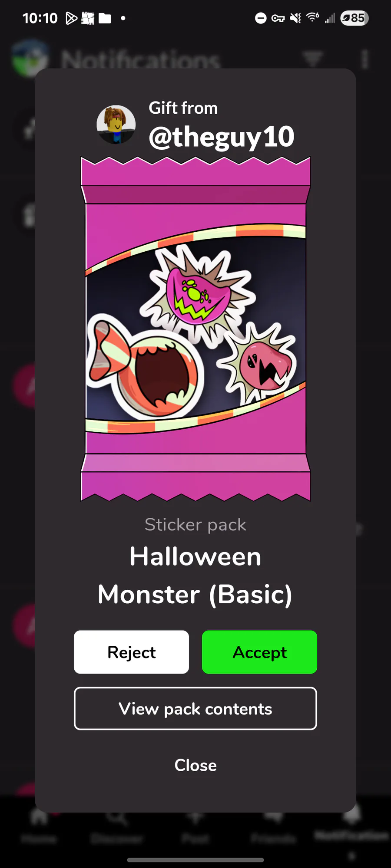Tap theguy10's avatar picture
The height and width of the screenshot is (868, 391).
116,125
